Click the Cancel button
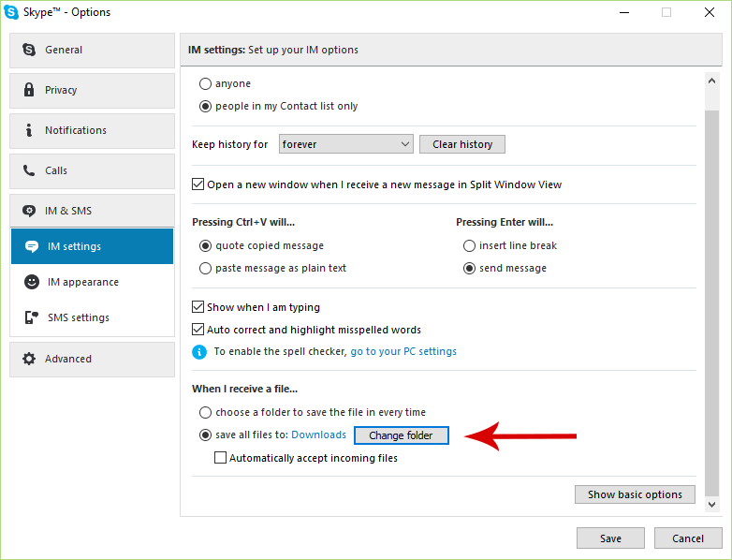 [x=688, y=538]
